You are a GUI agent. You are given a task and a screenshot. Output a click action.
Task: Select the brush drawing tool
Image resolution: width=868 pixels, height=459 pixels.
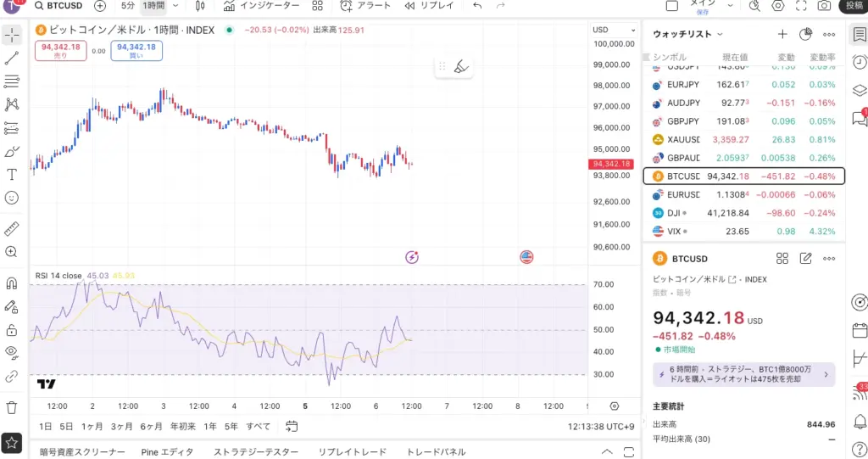pyautogui.click(x=12, y=151)
